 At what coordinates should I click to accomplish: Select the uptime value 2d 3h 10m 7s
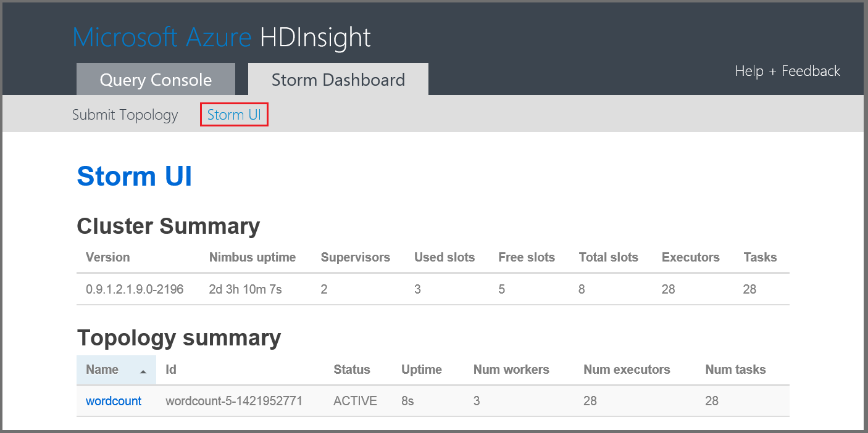point(246,289)
